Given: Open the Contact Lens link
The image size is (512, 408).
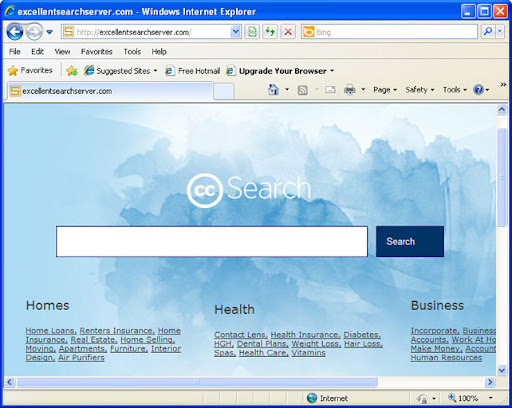Looking at the screenshot, I should pyautogui.click(x=241, y=335).
